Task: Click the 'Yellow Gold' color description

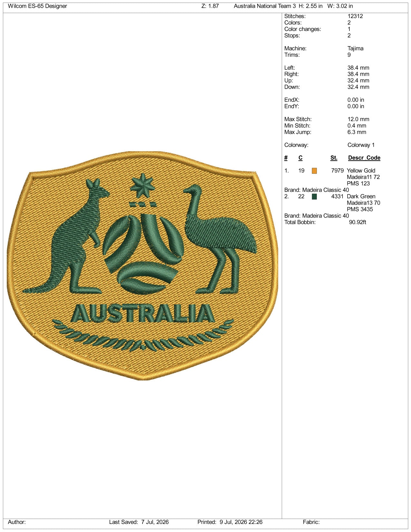Action: click(x=361, y=171)
